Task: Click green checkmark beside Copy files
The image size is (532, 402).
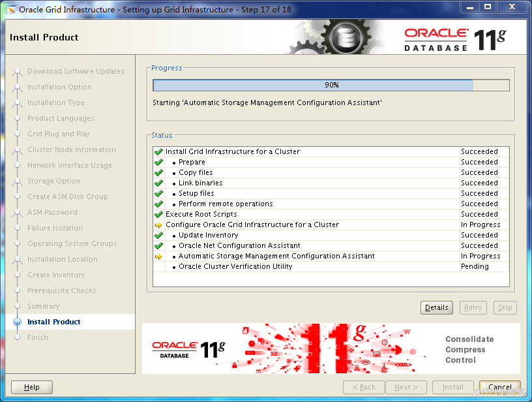Action: coord(158,173)
